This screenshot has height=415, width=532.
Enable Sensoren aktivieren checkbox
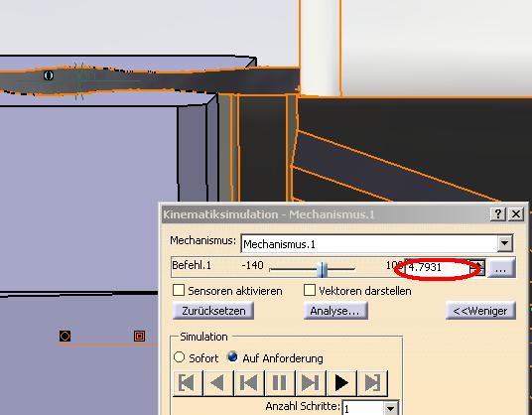tap(179, 290)
